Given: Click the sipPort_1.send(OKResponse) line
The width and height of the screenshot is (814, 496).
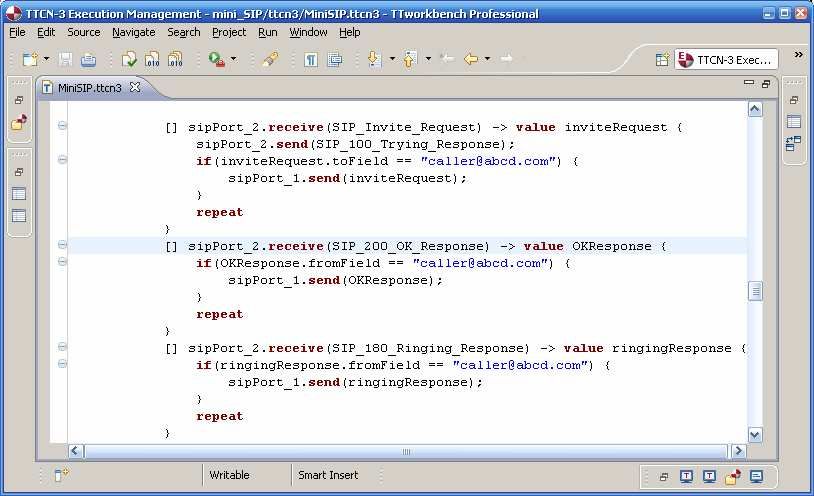Looking at the screenshot, I should coord(335,280).
